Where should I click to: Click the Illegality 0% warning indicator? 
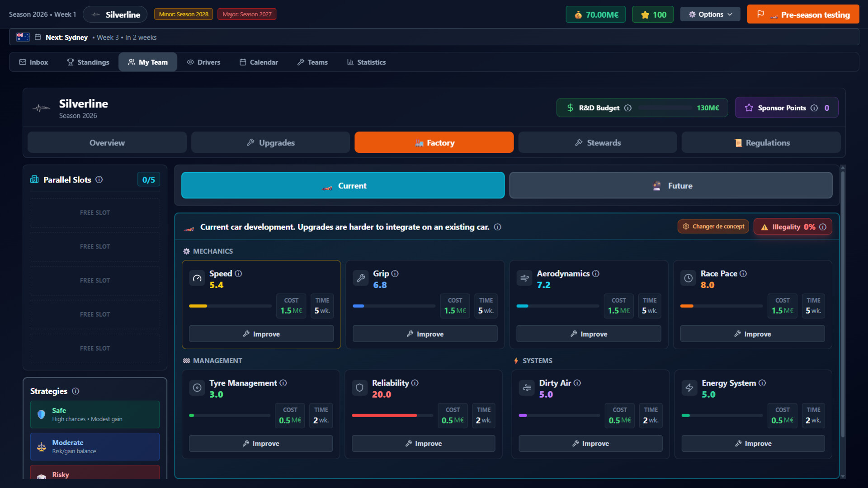[793, 226]
